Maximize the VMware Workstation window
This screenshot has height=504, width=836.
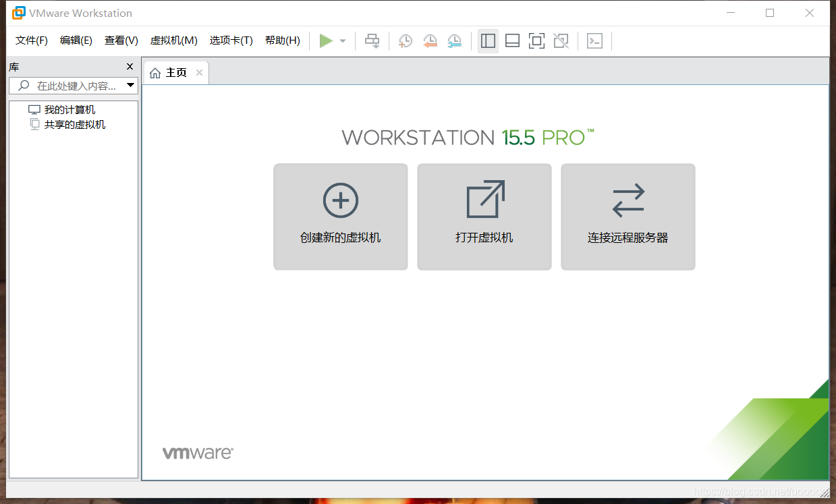pyautogui.click(x=770, y=13)
